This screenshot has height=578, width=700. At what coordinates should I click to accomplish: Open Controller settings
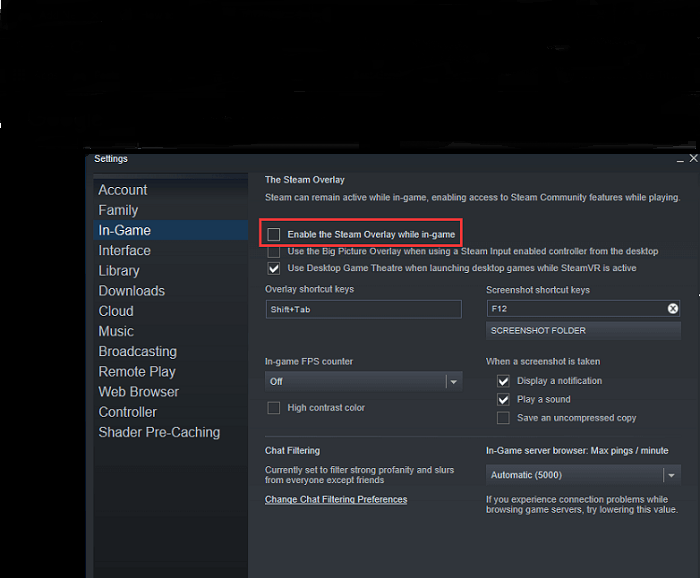pos(171,412)
